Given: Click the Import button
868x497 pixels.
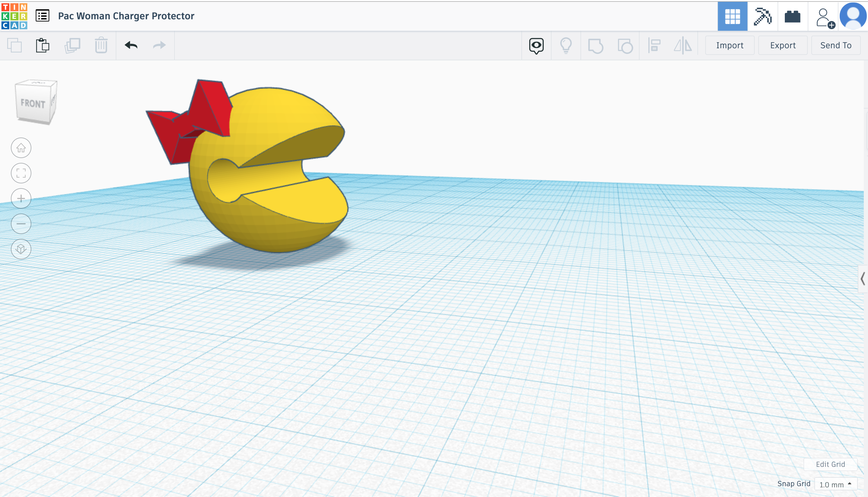Looking at the screenshot, I should coord(730,46).
